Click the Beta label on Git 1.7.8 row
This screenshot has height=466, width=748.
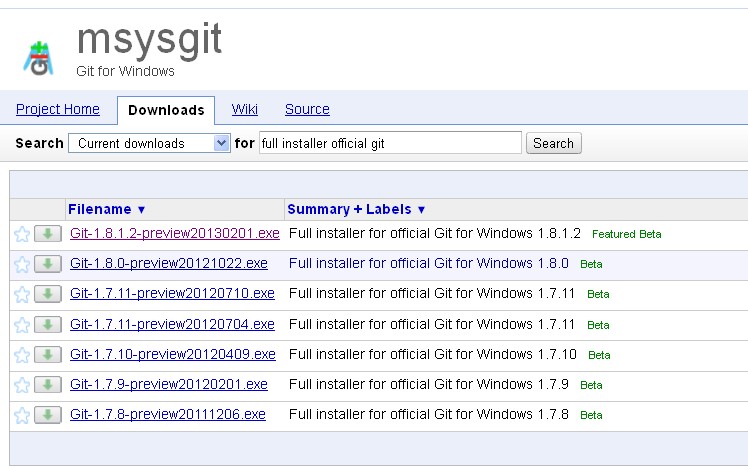[x=591, y=415]
